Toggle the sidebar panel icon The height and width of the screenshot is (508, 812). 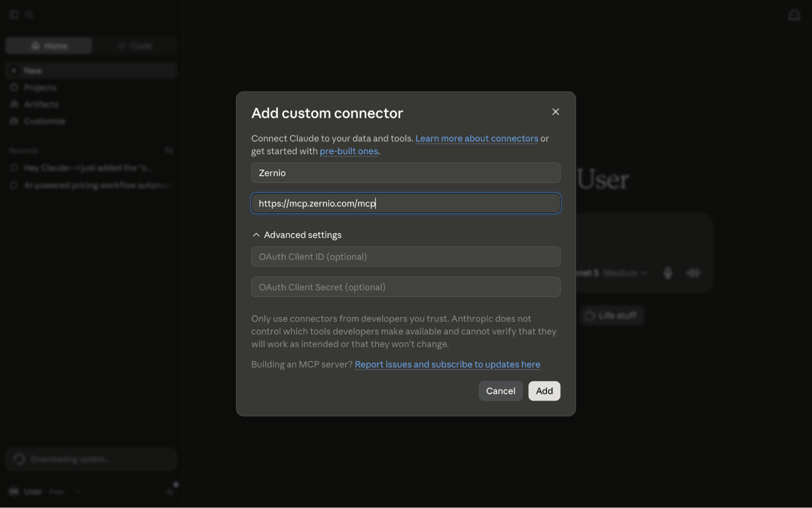pyautogui.click(x=14, y=15)
